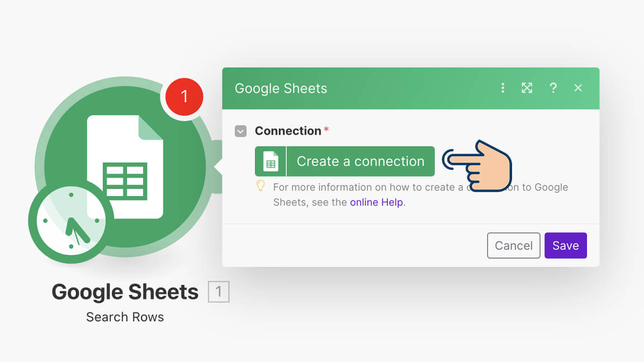Click the Connection field label
Viewport: 644px width, 362px height.
pos(288,131)
